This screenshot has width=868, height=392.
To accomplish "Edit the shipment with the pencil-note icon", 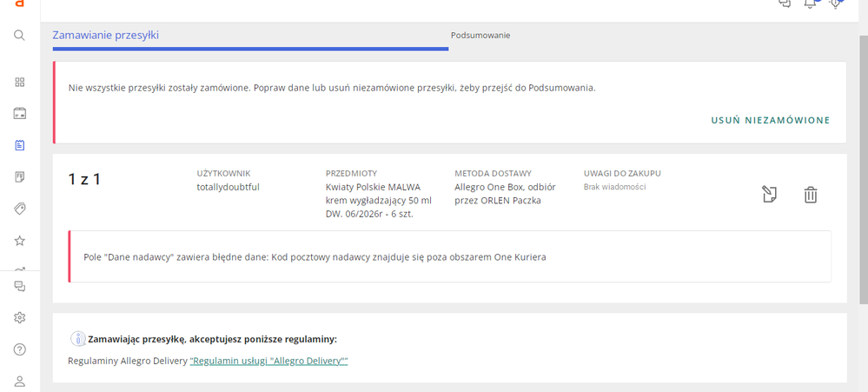I will pos(769,195).
